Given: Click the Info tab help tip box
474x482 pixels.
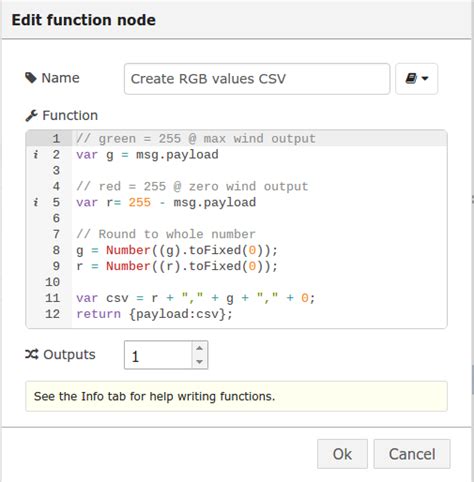Looking at the screenshot, I should tap(236, 396).
